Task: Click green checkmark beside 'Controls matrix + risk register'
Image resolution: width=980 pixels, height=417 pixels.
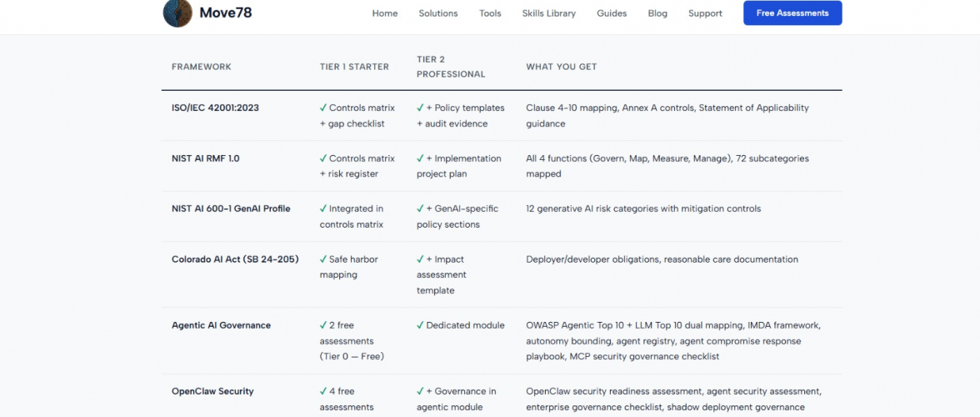Action: pyautogui.click(x=323, y=158)
